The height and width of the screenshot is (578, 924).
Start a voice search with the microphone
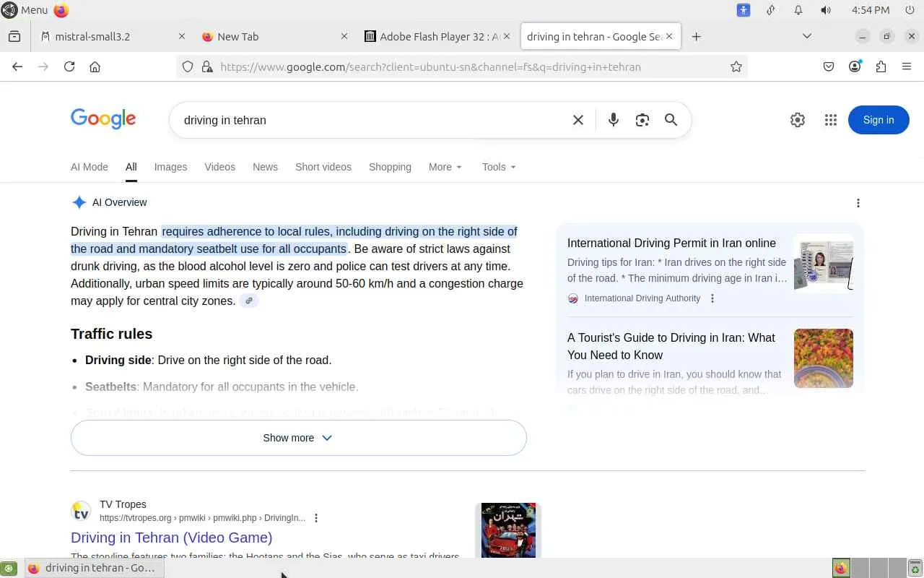(x=614, y=120)
